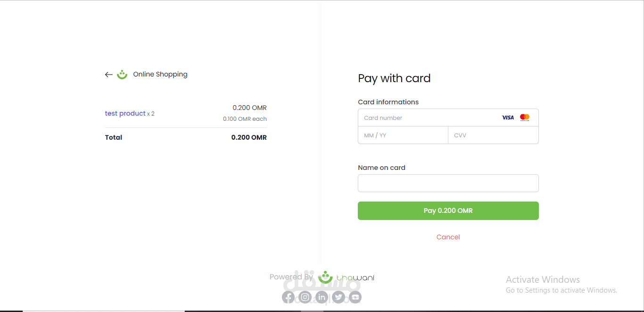Image resolution: width=644 pixels, height=312 pixels.
Task: Open the Facebook social link
Action: pyautogui.click(x=289, y=297)
